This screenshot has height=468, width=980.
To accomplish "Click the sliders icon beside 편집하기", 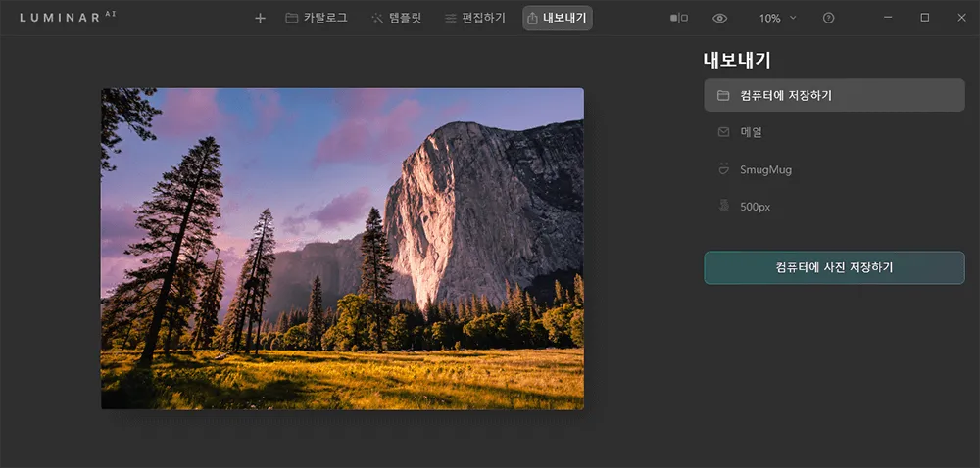I will pyautogui.click(x=450, y=18).
